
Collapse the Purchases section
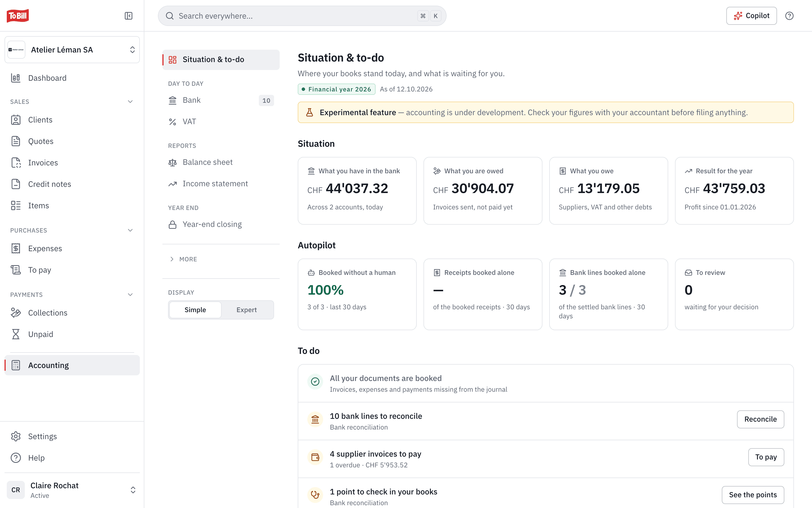(130, 230)
